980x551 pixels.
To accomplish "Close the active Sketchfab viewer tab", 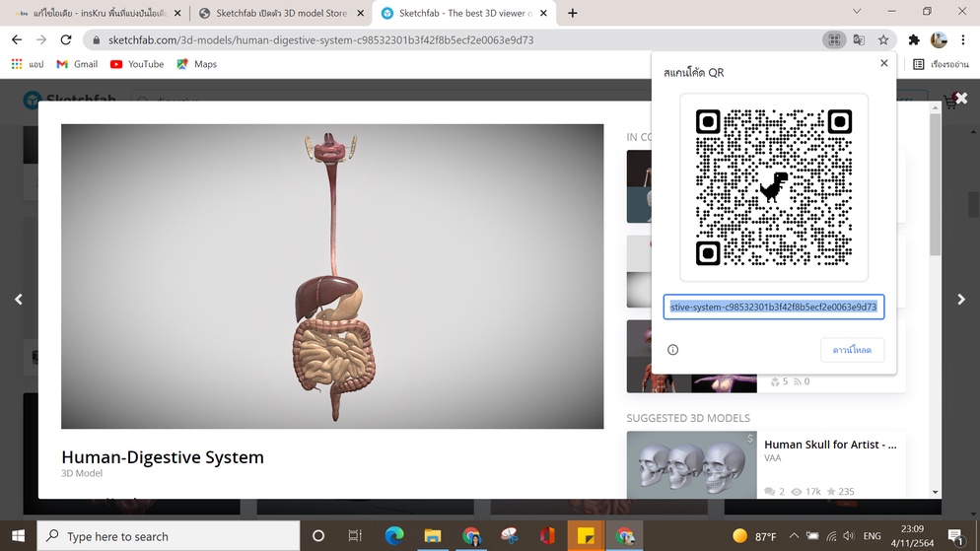I will 544,13.
